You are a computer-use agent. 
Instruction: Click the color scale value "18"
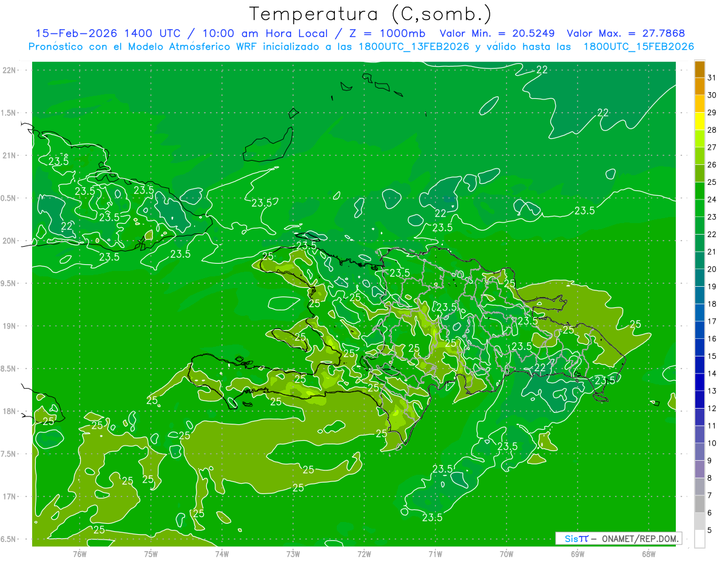pyautogui.click(x=712, y=304)
